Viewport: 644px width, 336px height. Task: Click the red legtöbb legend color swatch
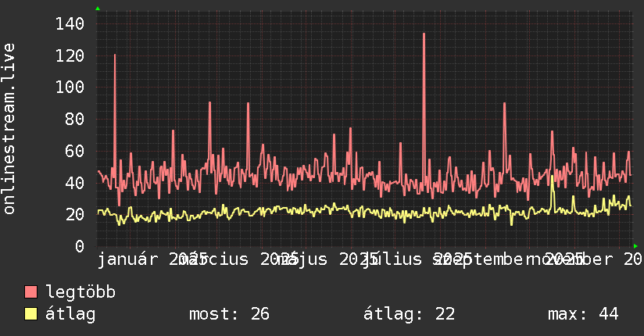(x=30, y=291)
